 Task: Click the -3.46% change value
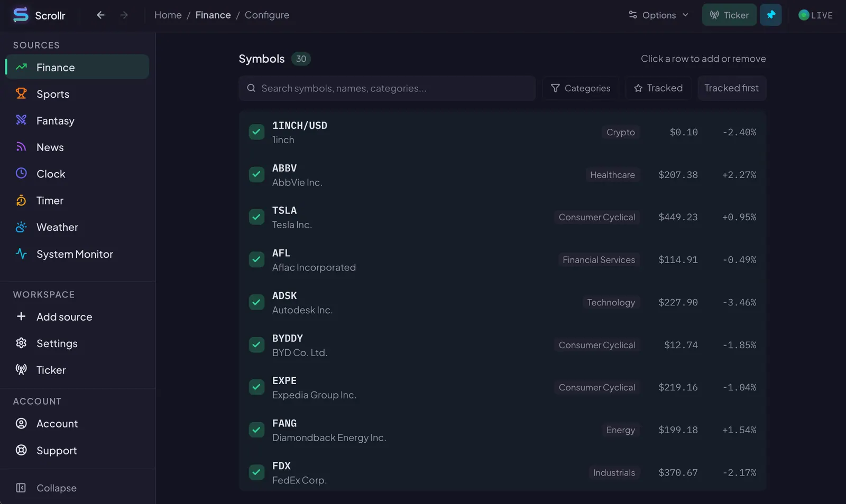point(739,302)
